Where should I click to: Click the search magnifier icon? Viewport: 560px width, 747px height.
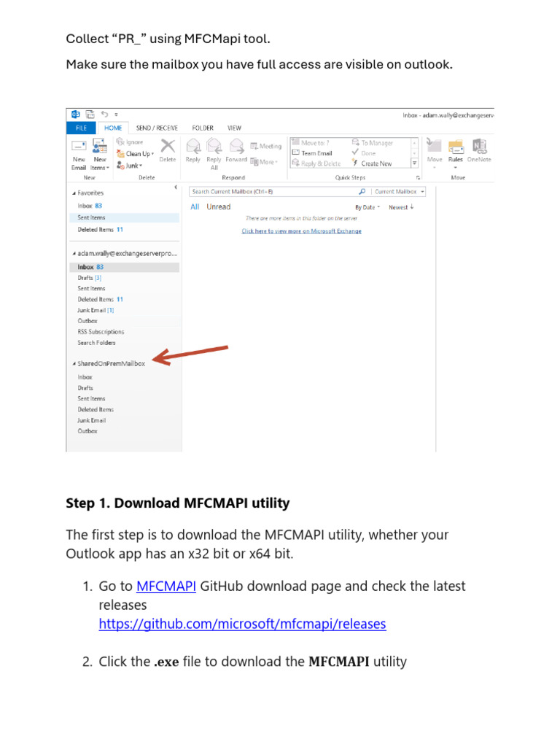362,192
